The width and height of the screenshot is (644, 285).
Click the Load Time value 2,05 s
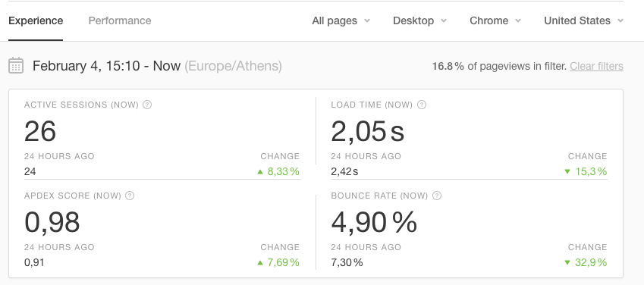click(368, 131)
